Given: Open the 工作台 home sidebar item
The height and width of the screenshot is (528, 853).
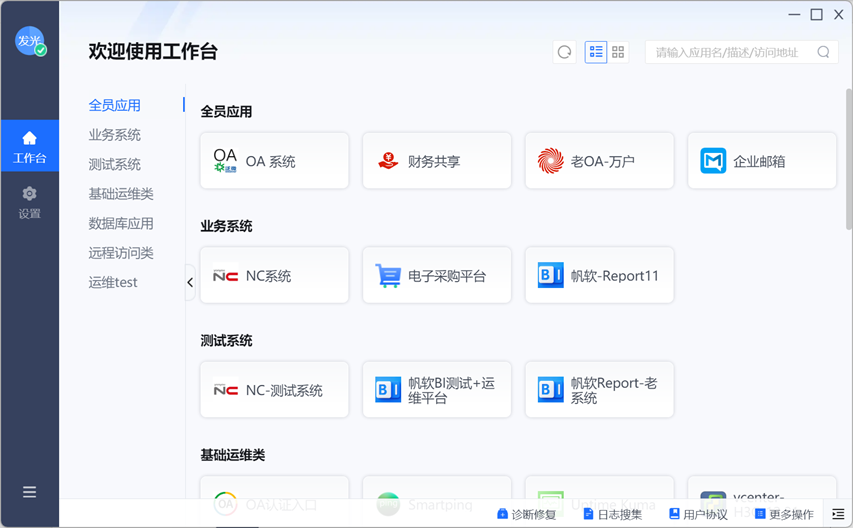Looking at the screenshot, I should click(29, 146).
